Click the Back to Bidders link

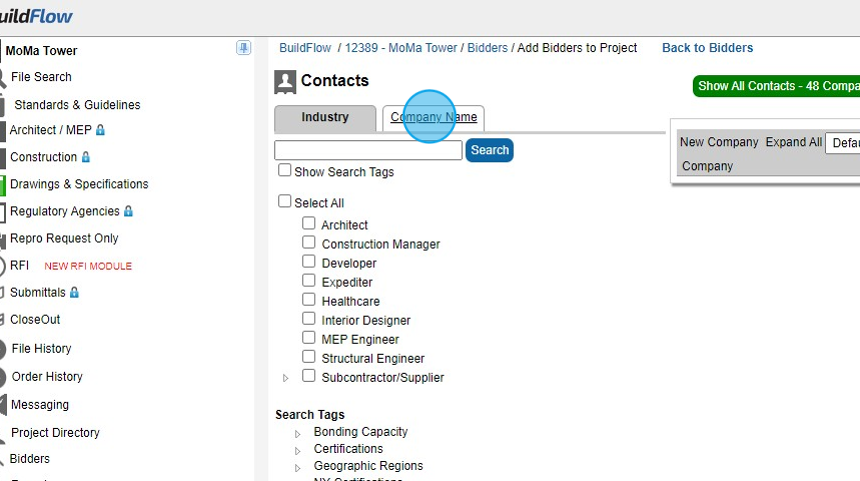[x=708, y=48]
